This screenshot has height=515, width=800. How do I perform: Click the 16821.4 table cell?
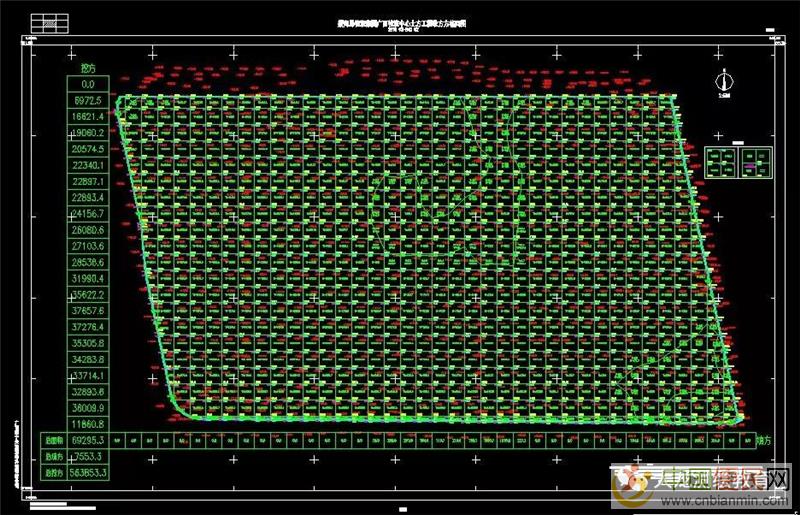point(85,117)
